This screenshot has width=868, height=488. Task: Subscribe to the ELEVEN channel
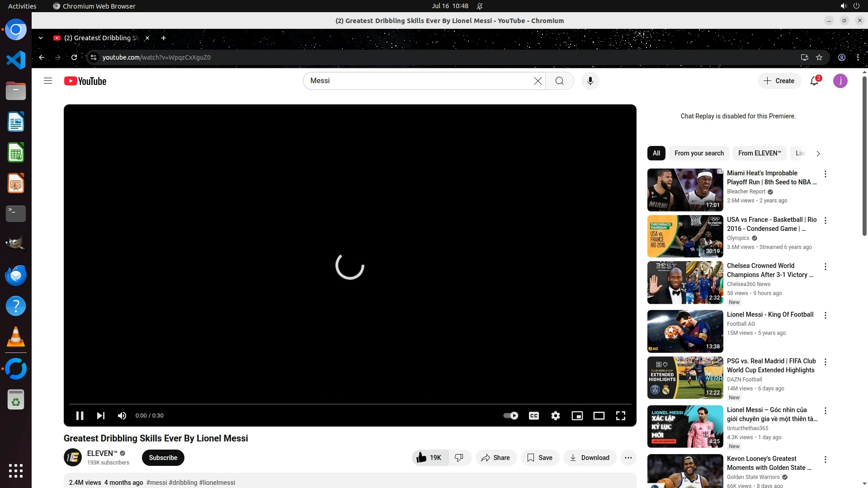(x=163, y=458)
